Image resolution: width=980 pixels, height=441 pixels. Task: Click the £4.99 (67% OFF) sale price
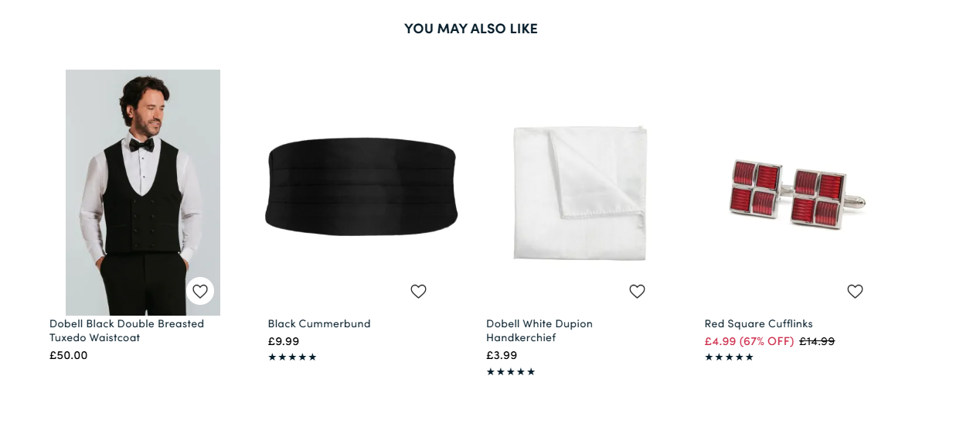pos(749,341)
